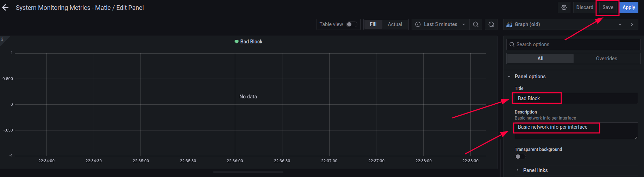644x177 pixels.
Task: Collapse options pane with right chevron
Action: point(632,24)
